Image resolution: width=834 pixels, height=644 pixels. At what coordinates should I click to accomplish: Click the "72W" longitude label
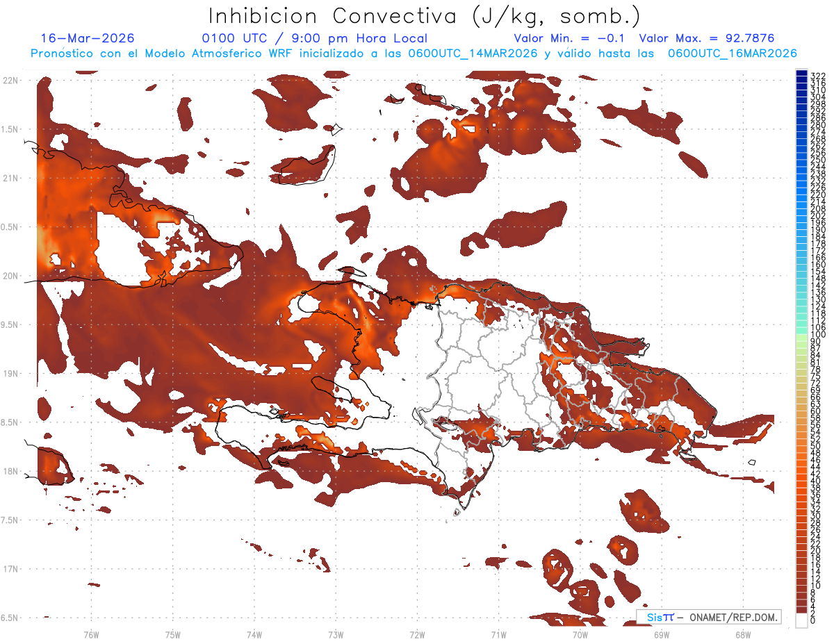coord(417,634)
